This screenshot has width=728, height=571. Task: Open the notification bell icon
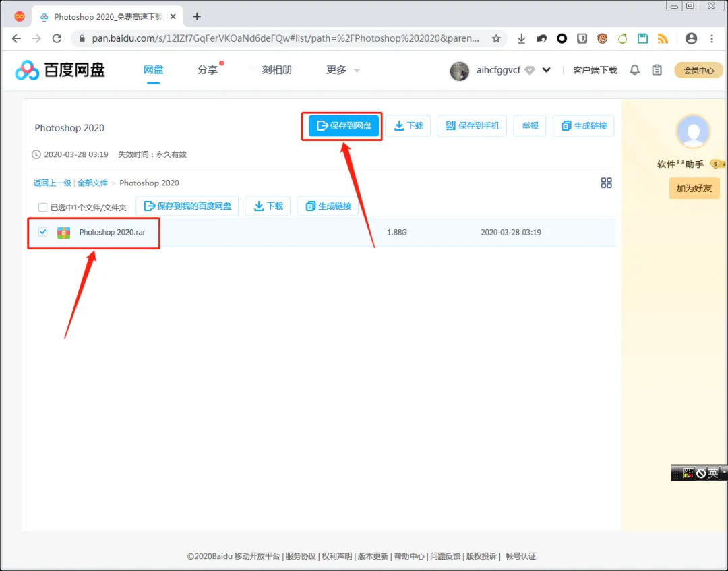(635, 70)
